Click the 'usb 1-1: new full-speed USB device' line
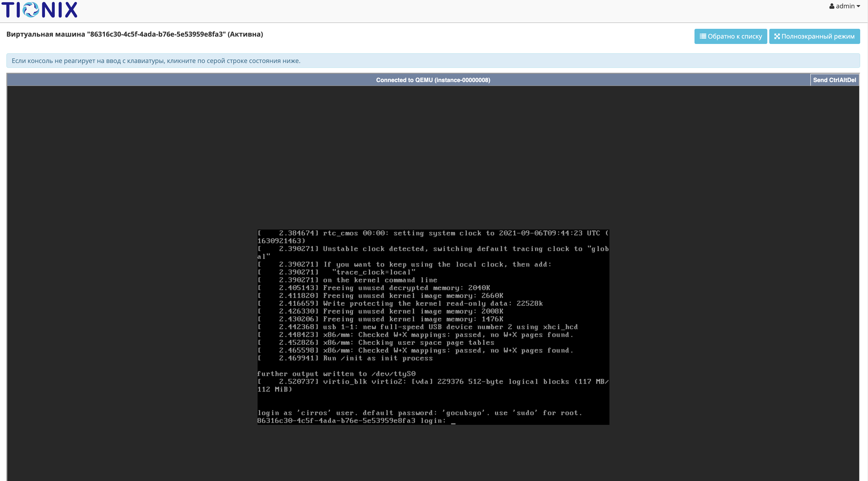This screenshot has height=481, width=868. pyautogui.click(x=417, y=327)
